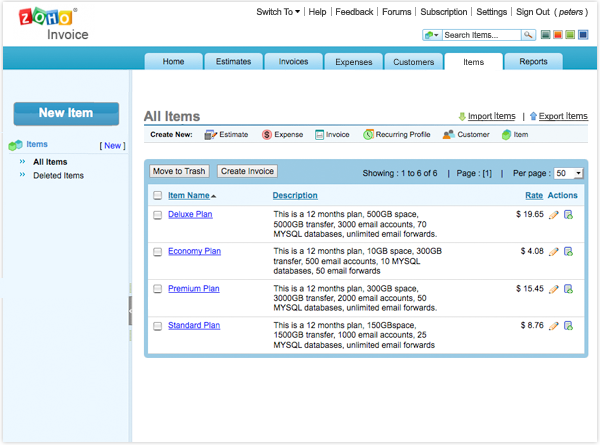Open the Export Items link
The image size is (600, 445).
(563, 116)
